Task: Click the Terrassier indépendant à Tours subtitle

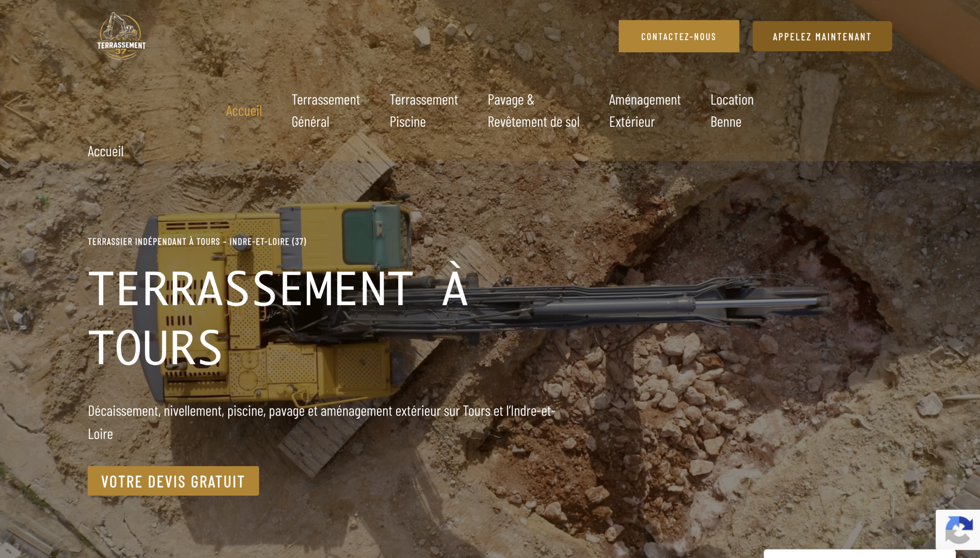Action: pos(197,241)
